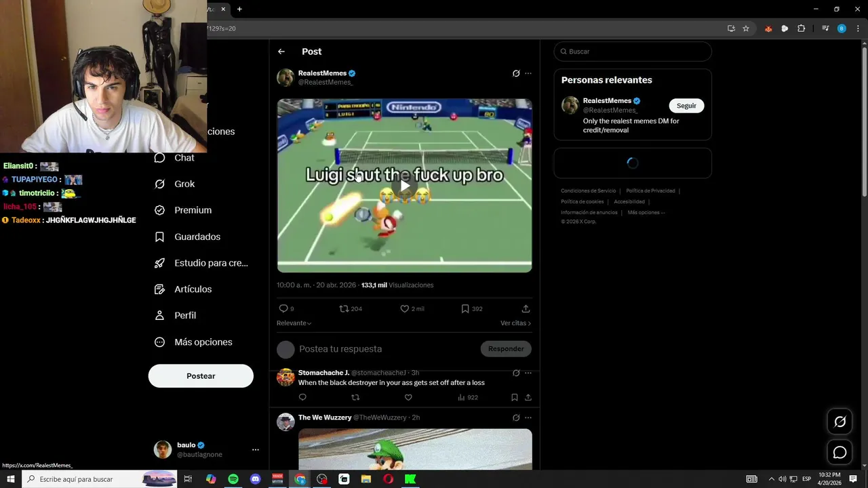Open Guardados in the sidebar
Image resolution: width=868 pixels, height=488 pixels.
coord(188,237)
